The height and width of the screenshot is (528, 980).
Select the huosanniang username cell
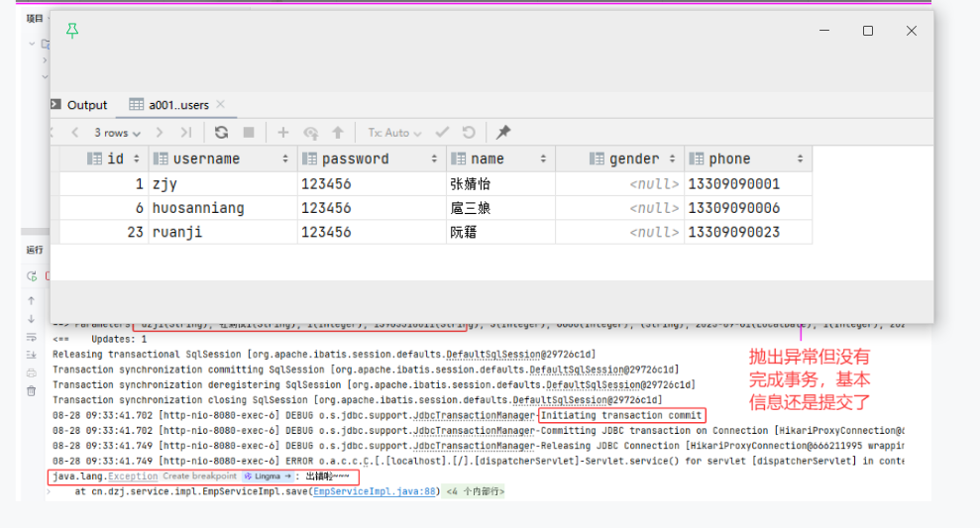[x=198, y=208]
